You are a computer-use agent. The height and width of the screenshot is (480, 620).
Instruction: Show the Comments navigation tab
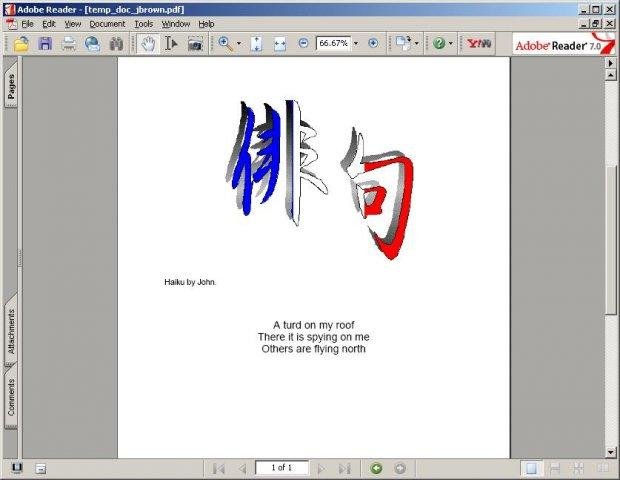[11, 397]
